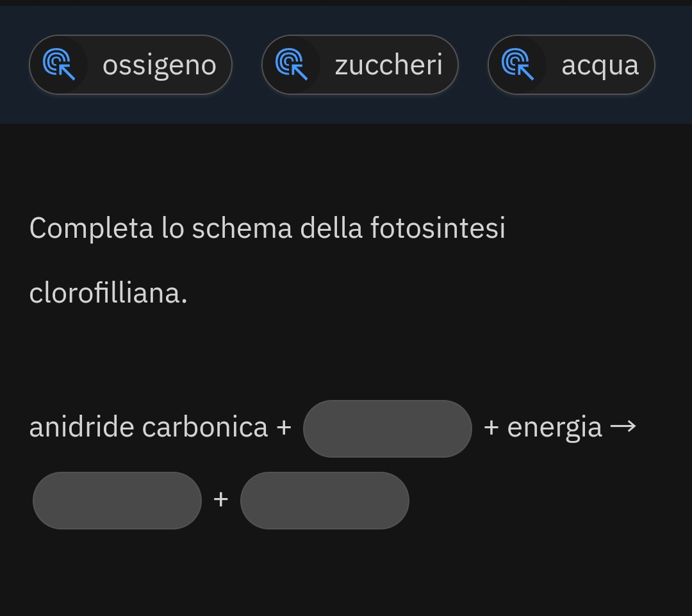Click the last blank slot of the equation
692x616 pixels.
click(324, 500)
